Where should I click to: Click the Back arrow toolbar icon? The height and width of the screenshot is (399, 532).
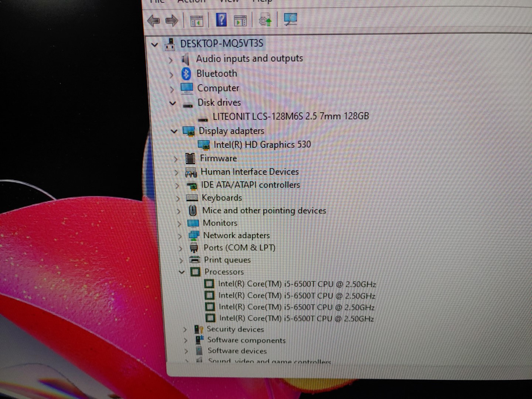154,20
